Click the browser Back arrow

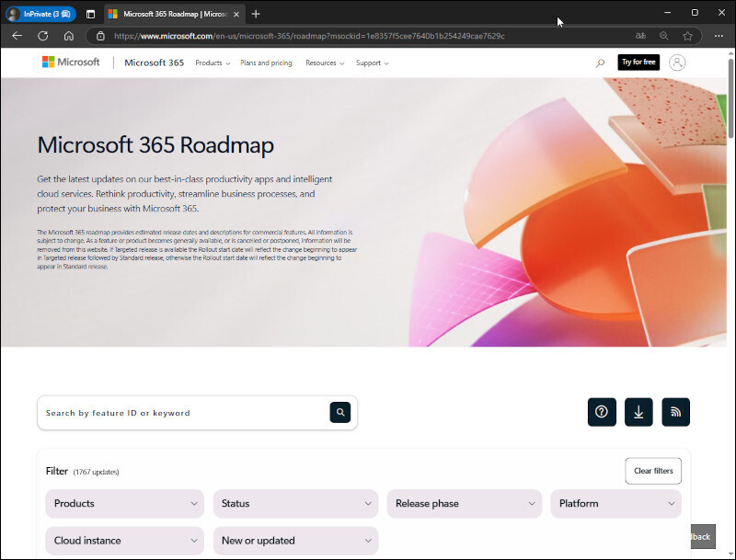pyautogui.click(x=17, y=36)
